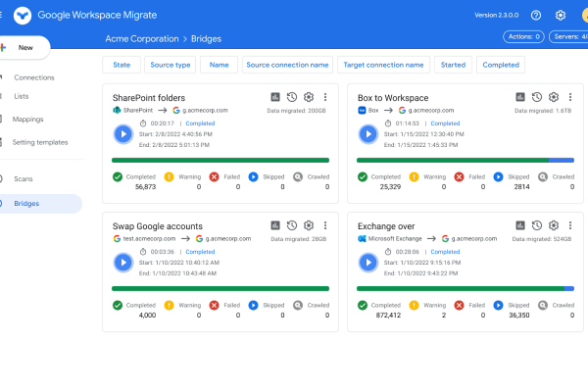Click the Google Workspace Migrate logo icon
Image resolution: width=588 pixels, height=392 pixels.
click(23, 16)
